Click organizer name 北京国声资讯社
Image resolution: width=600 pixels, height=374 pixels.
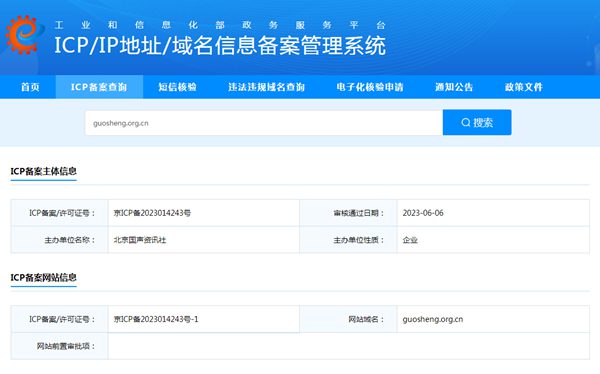point(140,240)
